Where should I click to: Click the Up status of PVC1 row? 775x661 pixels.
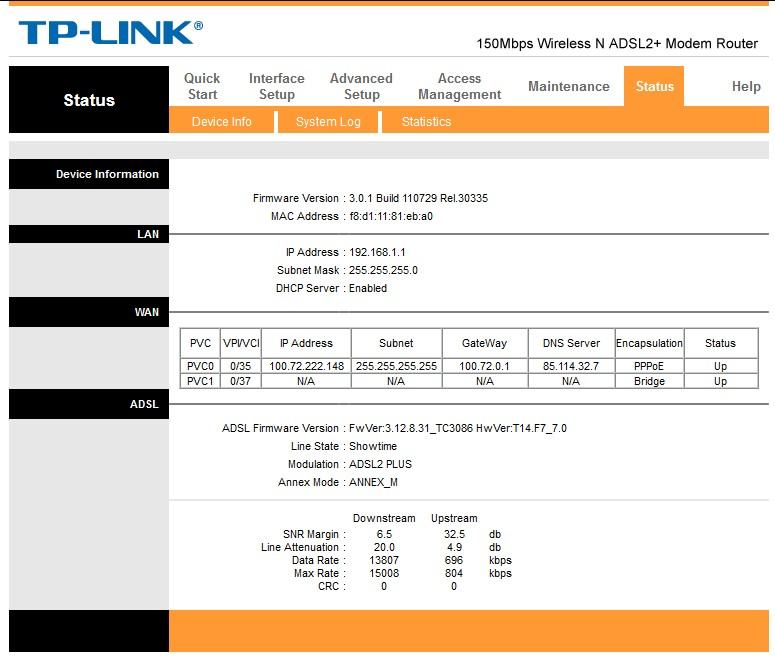[x=720, y=381]
